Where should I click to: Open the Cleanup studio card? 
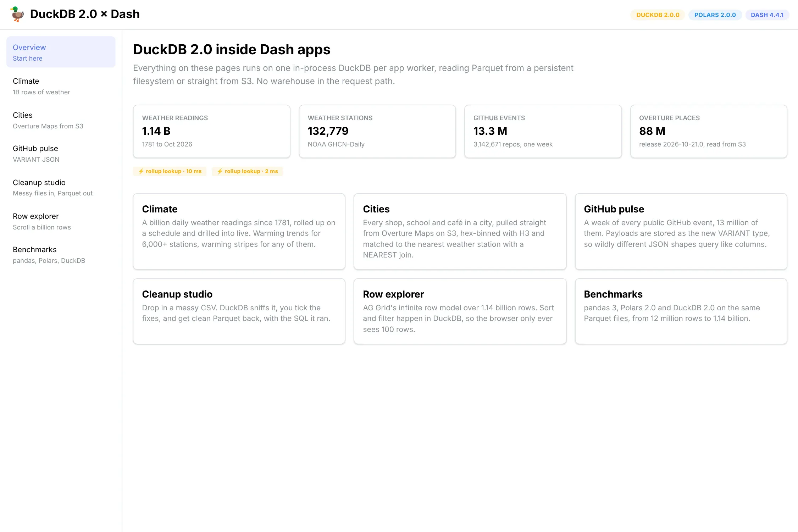(239, 311)
